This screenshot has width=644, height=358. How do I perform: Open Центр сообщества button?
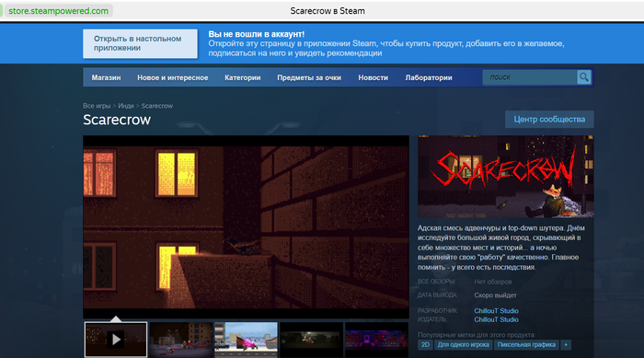coord(549,120)
